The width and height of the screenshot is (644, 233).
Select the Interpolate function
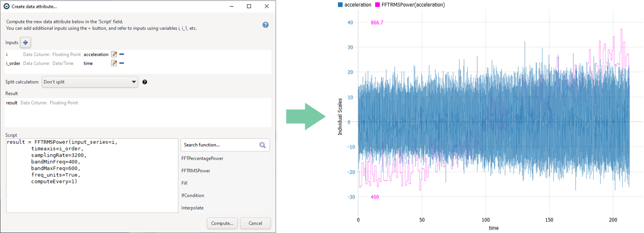tap(192, 208)
